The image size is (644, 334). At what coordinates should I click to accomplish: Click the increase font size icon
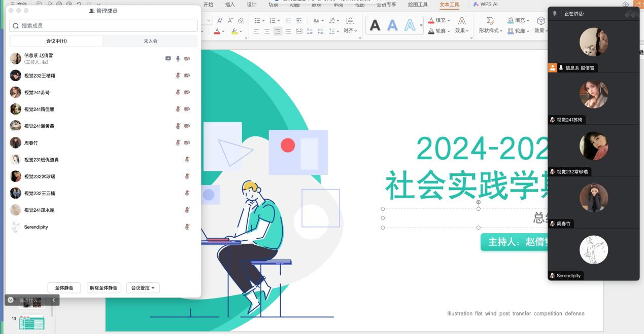click(x=220, y=20)
